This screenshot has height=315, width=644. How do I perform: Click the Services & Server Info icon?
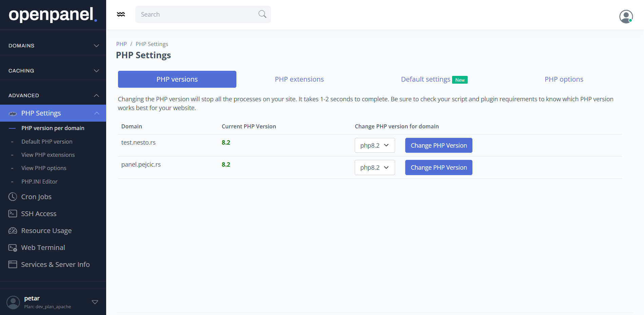point(13,265)
